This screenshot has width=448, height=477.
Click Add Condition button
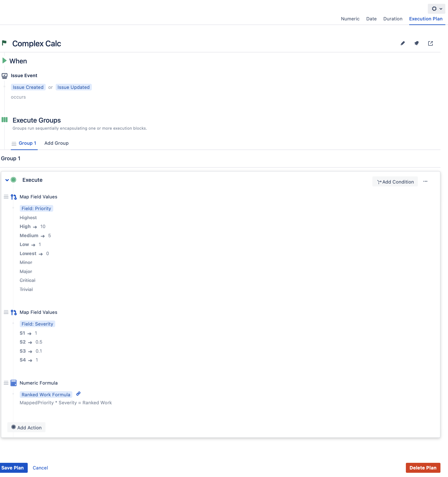point(395,182)
